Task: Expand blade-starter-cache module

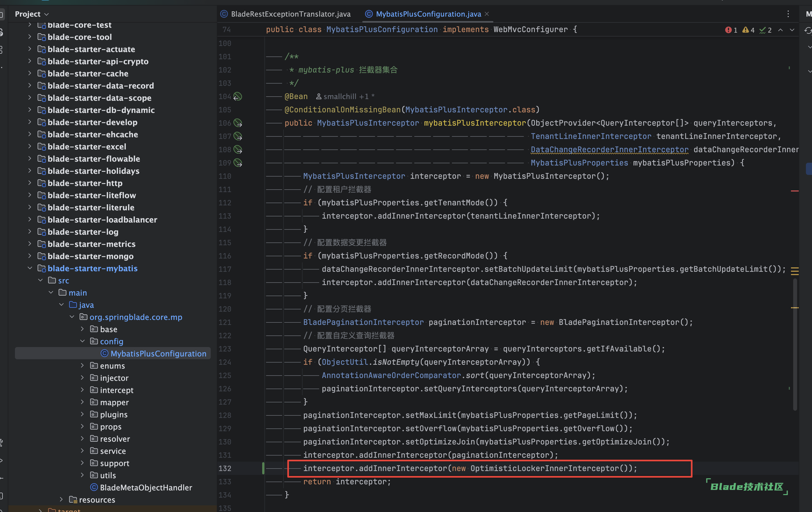Action: coord(30,73)
